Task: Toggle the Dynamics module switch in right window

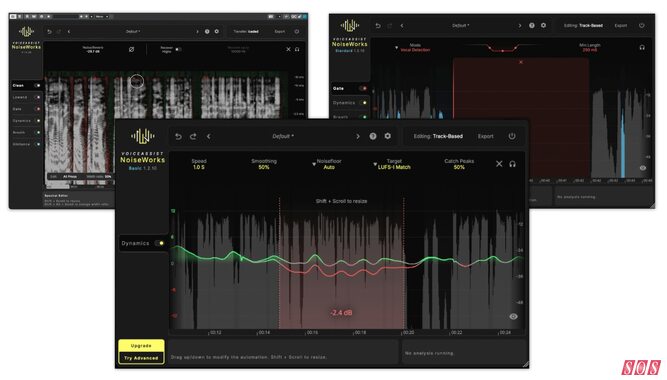Action: 363,103
